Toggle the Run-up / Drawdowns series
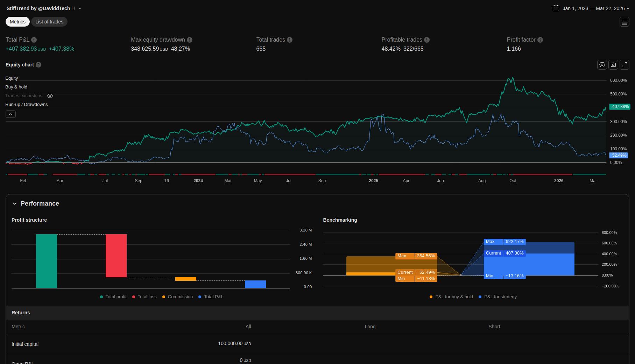Image resolution: width=635 pixels, height=364 pixels. pyautogui.click(x=26, y=105)
